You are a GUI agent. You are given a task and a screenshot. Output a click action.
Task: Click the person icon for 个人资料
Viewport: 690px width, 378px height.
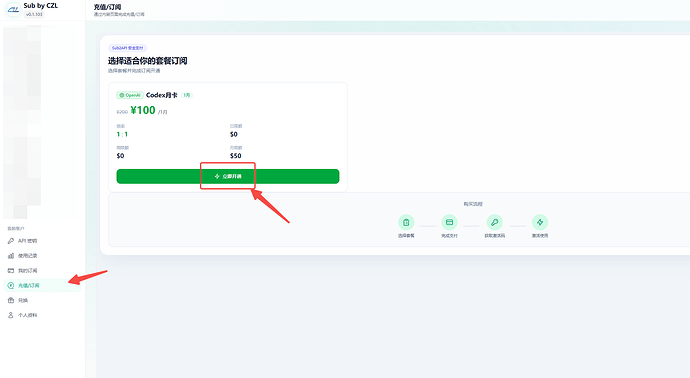(x=11, y=315)
